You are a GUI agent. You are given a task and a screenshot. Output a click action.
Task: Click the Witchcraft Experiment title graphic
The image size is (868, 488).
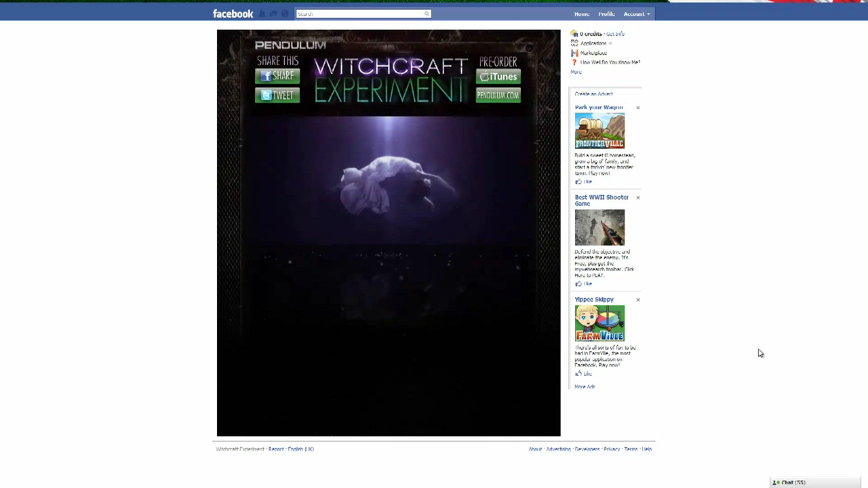(x=391, y=80)
